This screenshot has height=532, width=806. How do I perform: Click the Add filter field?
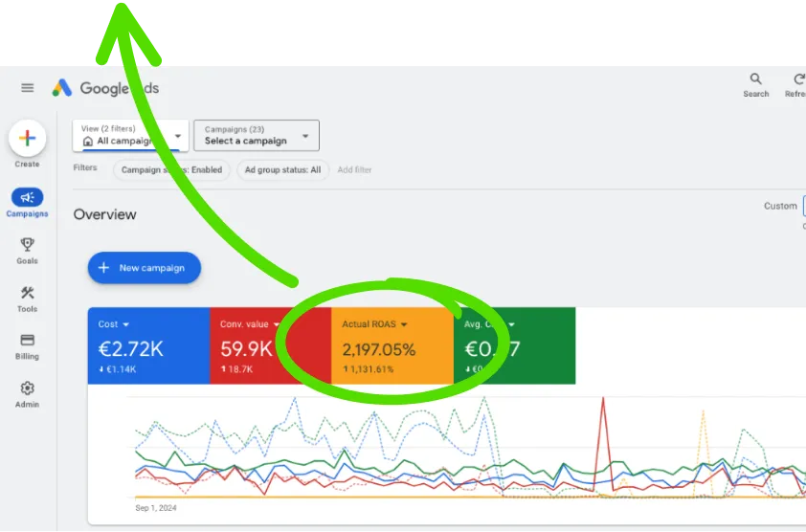click(x=354, y=170)
